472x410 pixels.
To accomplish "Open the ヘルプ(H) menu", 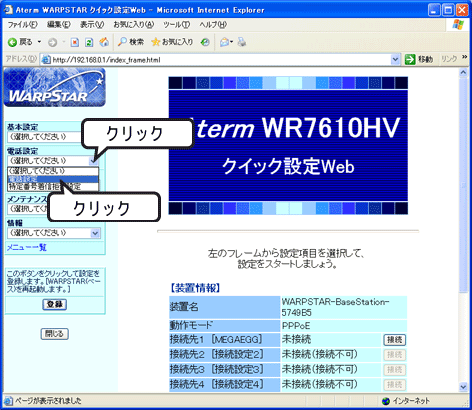I will tap(213, 25).
